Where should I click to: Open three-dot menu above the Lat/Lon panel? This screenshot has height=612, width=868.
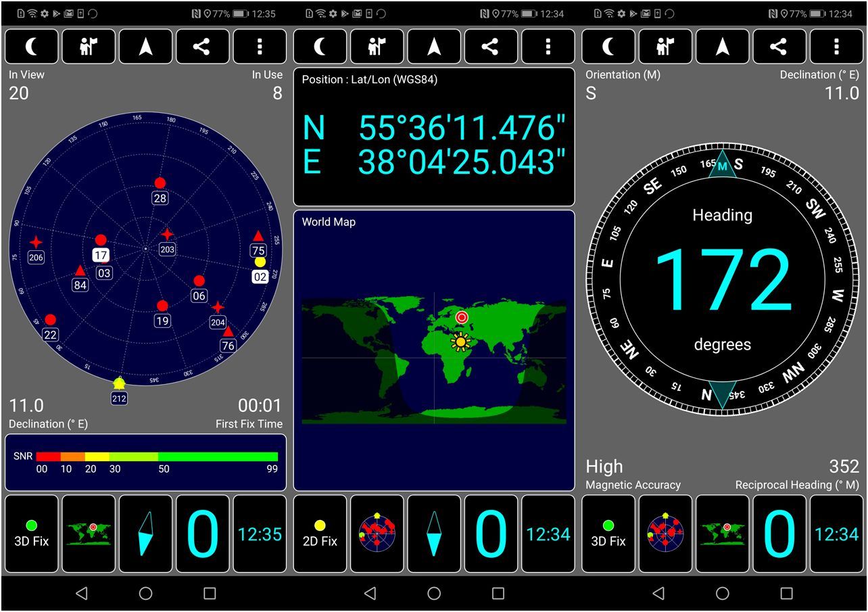point(548,47)
